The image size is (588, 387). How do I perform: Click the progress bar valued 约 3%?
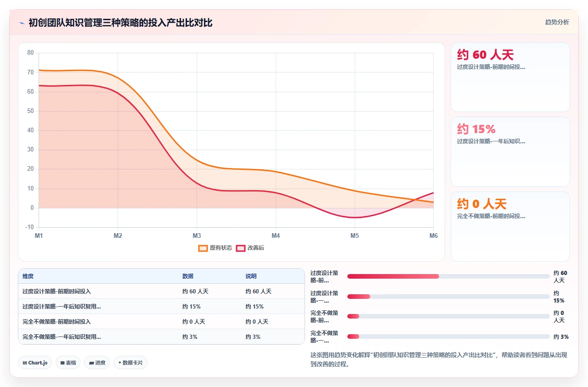click(x=448, y=337)
